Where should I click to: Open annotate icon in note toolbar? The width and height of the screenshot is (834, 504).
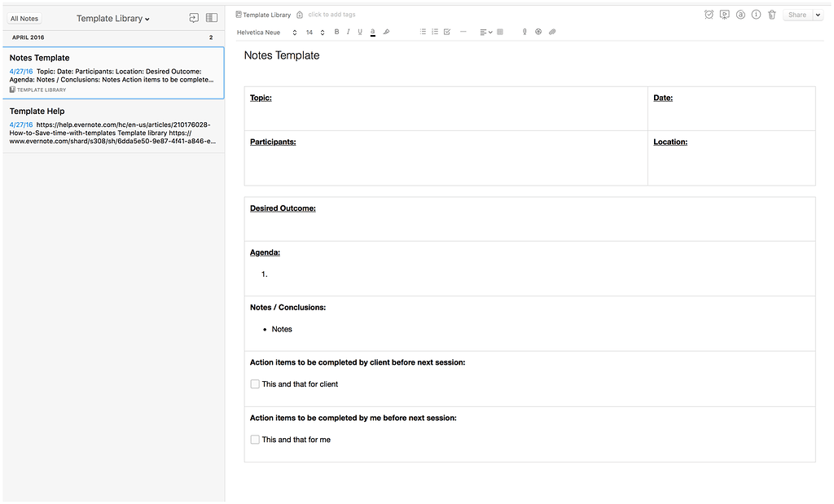click(740, 15)
